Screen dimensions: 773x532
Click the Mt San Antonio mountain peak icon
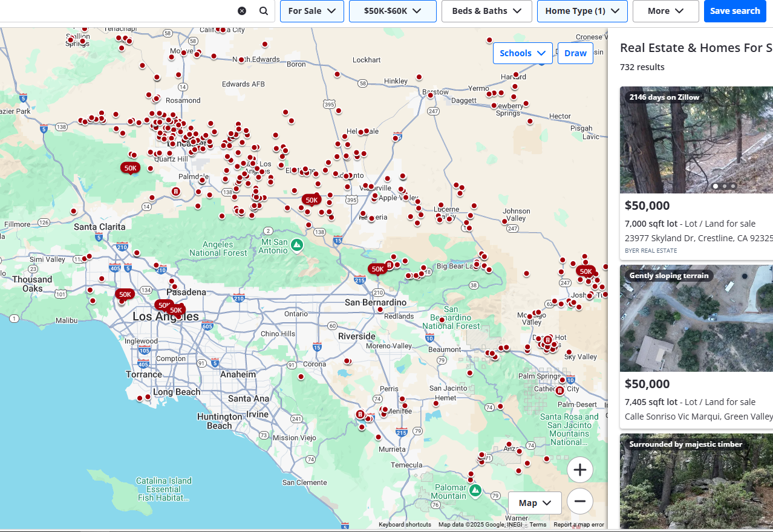tap(296, 245)
